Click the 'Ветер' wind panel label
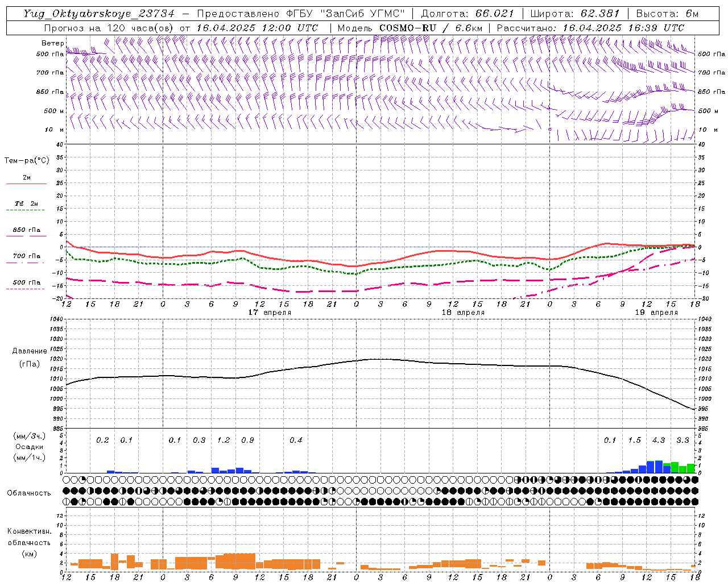The width and height of the screenshot is (728, 582). tap(53, 43)
